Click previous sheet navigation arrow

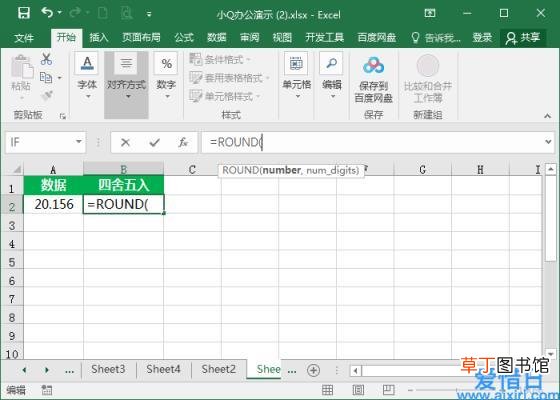24,370
